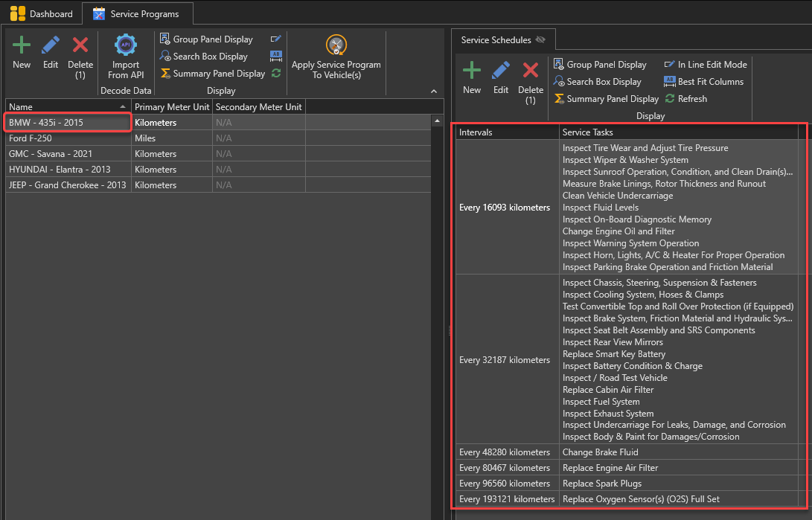Toggle eye icon on Service Schedules tab
This screenshot has height=520, width=812.
540,40
